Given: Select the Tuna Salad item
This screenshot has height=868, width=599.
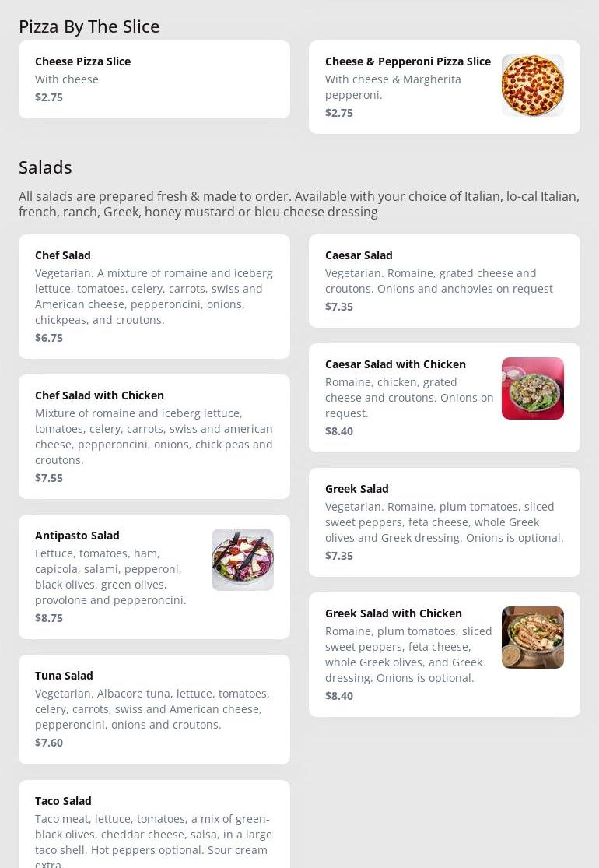Looking at the screenshot, I should 154,709.
